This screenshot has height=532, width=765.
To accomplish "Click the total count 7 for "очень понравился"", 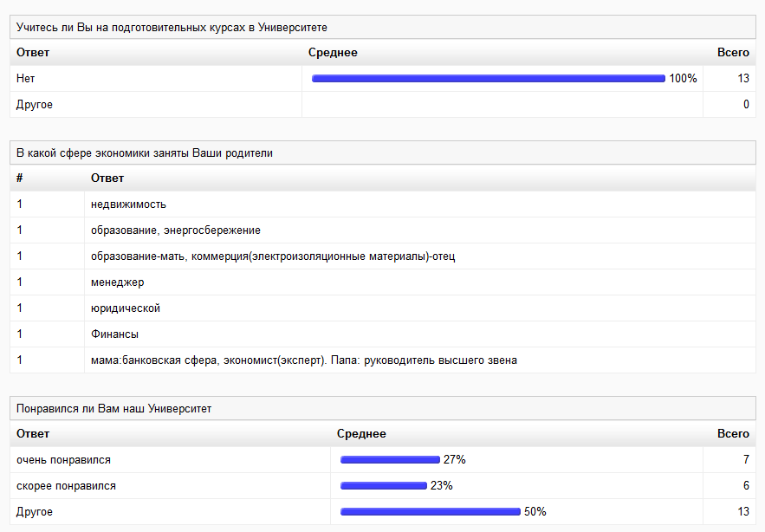I will [x=745, y=460].
